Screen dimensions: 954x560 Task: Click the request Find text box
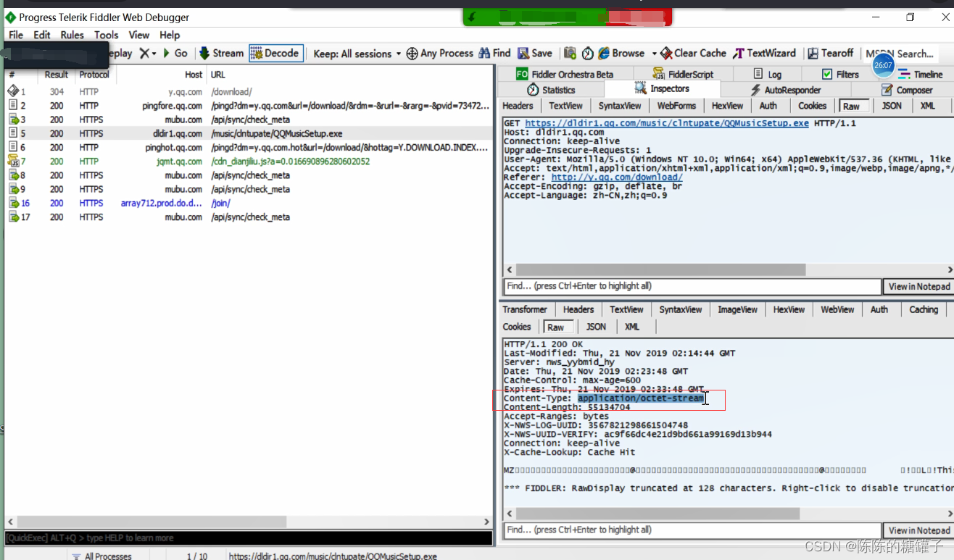692,286
